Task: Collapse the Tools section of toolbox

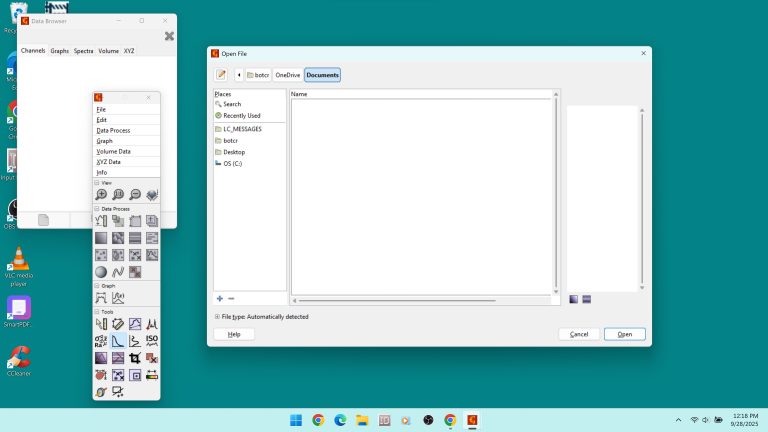Action: [97, 311]
